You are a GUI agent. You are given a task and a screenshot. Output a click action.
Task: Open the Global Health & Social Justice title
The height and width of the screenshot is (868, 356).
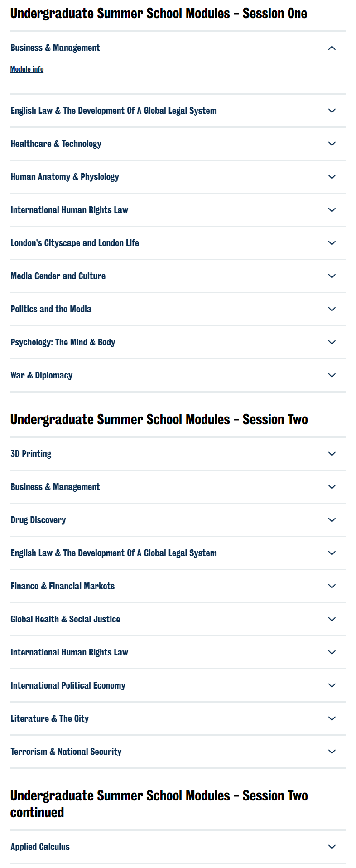pos(65,619)
